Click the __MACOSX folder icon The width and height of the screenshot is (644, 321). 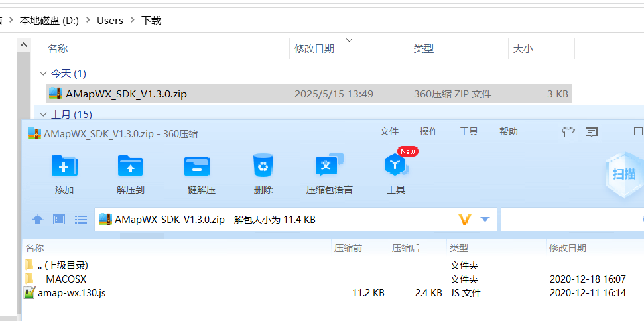tap(29, 279)
